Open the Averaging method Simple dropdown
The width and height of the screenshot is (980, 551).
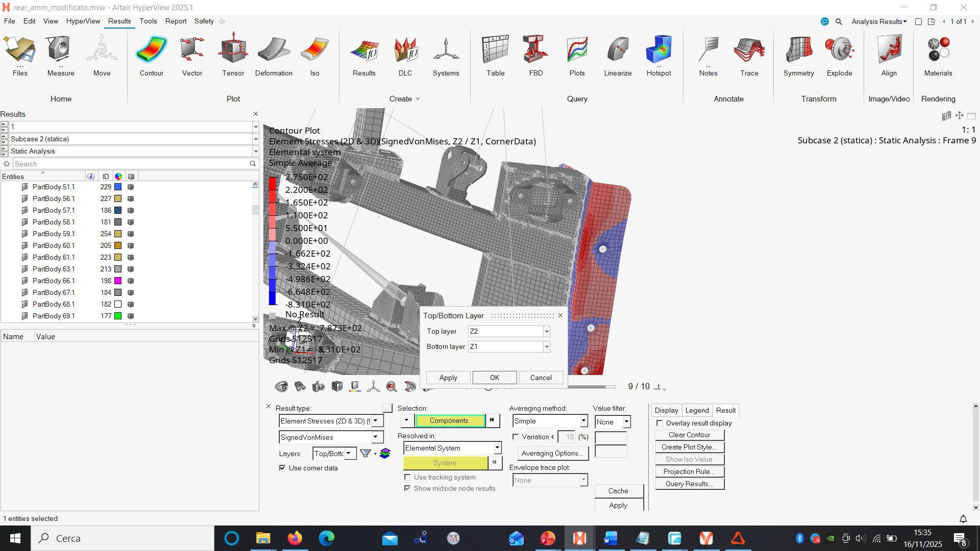coord(583,421)
